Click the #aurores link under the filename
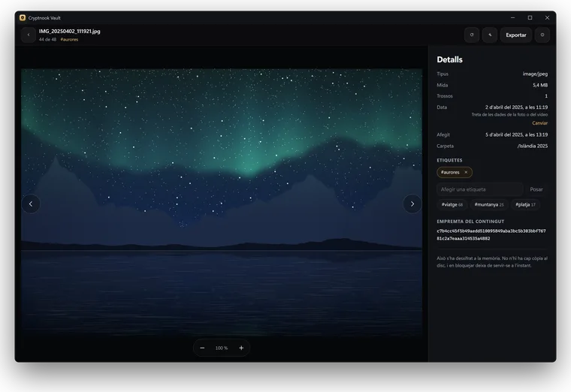The height and width of the screenshot is (392, 571). click(69, 39)
